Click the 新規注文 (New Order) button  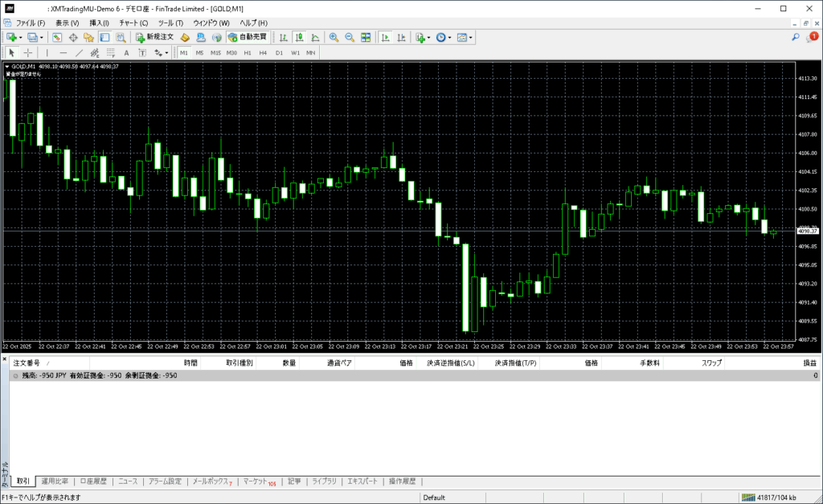point(154,37)
